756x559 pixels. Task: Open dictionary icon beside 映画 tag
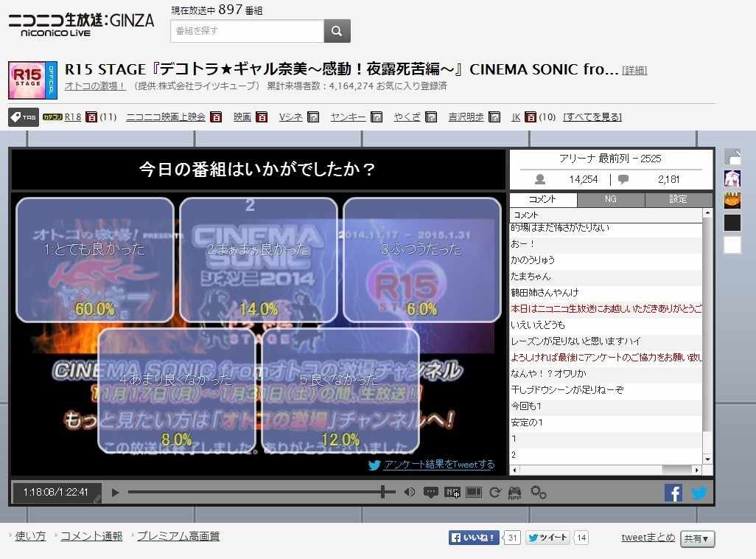262,117
